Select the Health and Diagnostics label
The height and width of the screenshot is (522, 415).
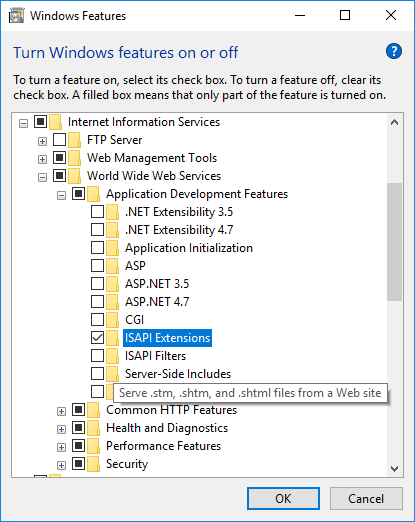click(x=167, y=428)
